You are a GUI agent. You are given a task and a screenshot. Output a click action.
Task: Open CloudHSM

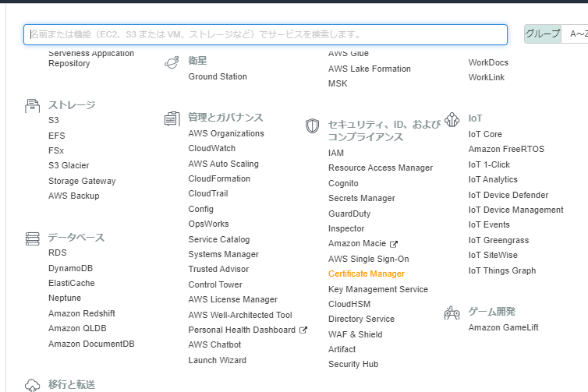[349, 304]
